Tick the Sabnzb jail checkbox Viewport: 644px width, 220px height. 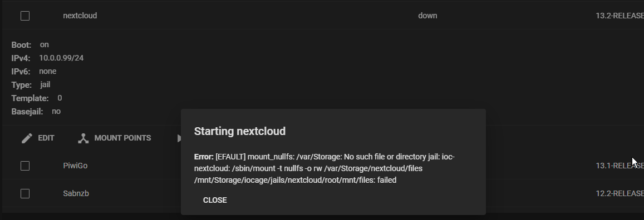25,193
